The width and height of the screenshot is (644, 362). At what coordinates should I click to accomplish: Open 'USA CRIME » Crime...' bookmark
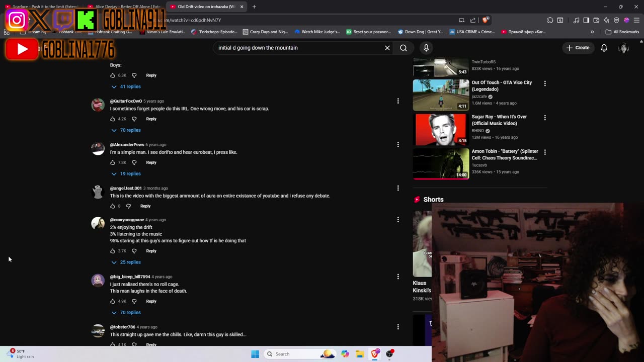tap(472, 32)
